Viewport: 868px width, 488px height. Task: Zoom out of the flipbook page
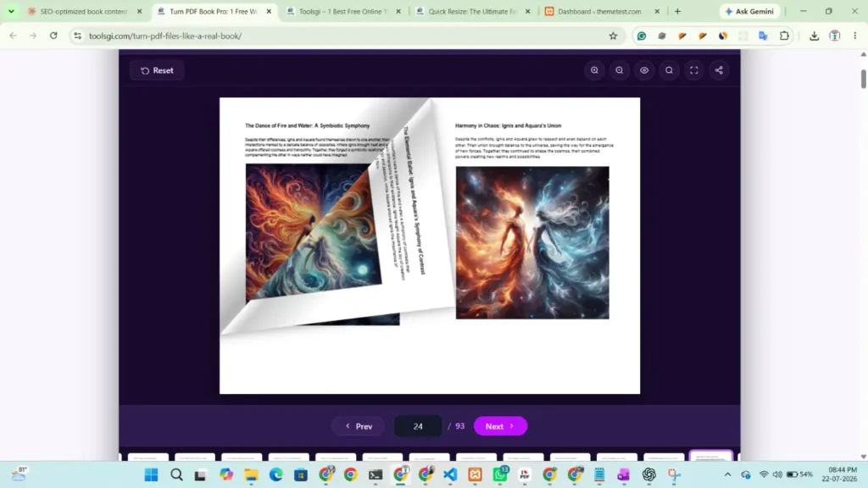tap(620, 70)
